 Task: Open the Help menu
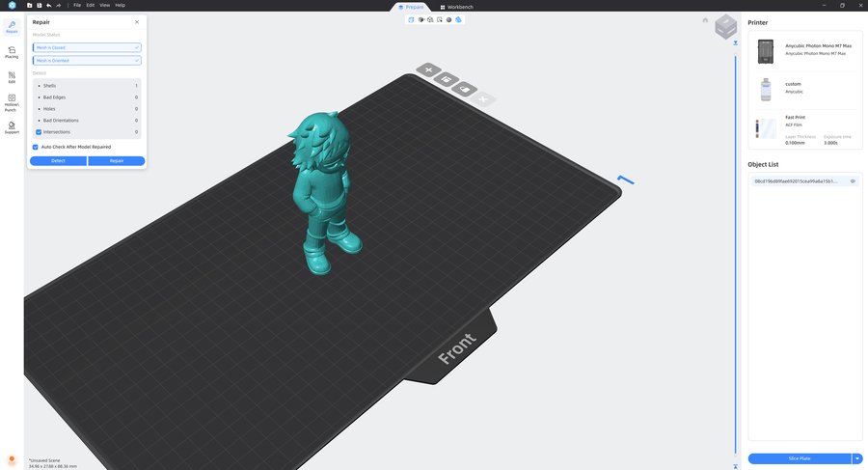121,5
